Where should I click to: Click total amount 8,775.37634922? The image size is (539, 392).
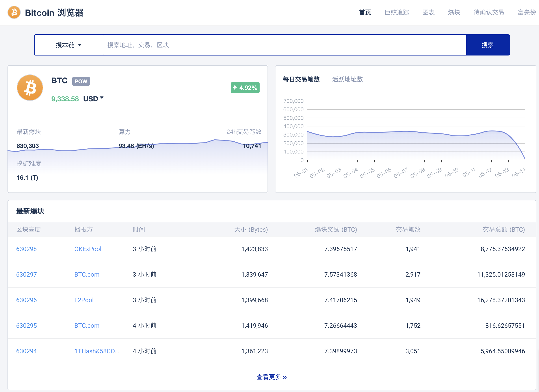click(x=503, y=249)
